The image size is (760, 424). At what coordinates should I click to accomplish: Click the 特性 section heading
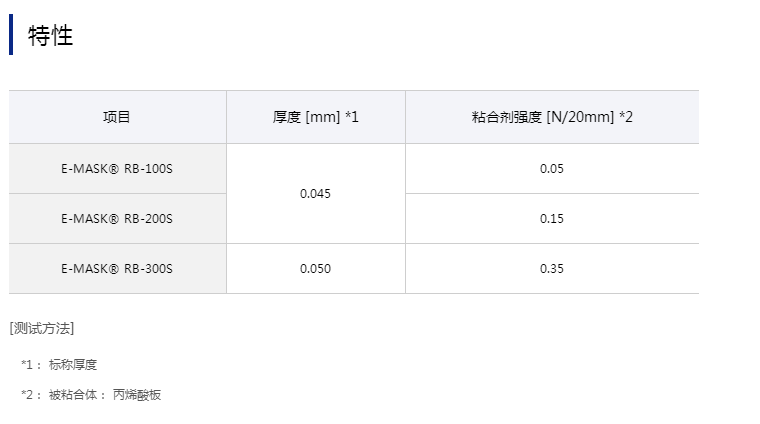click(51, 36)
